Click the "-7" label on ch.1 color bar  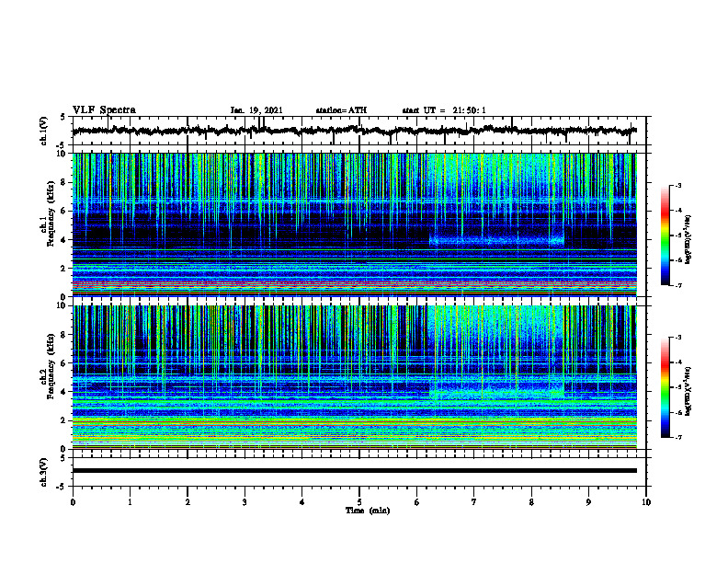tap(678, 285)
